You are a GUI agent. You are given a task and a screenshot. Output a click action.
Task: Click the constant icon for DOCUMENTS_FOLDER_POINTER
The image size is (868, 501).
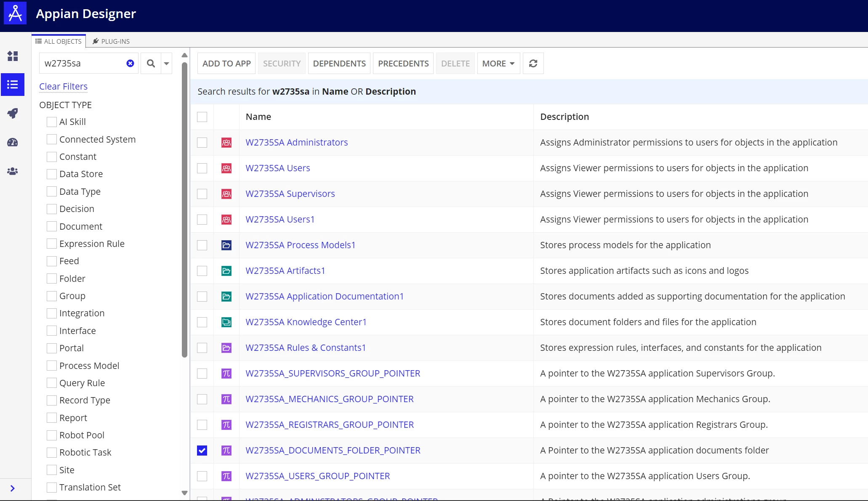tap(226, 451)
